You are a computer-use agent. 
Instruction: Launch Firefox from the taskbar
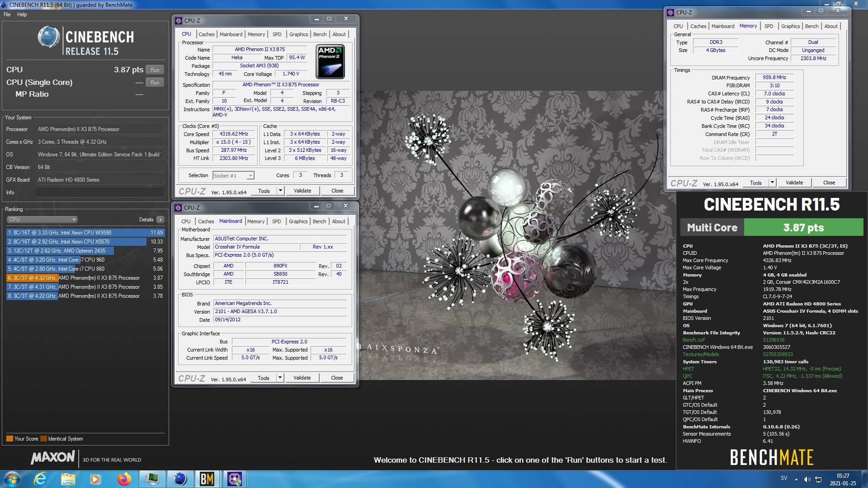[x=123, y=479]
